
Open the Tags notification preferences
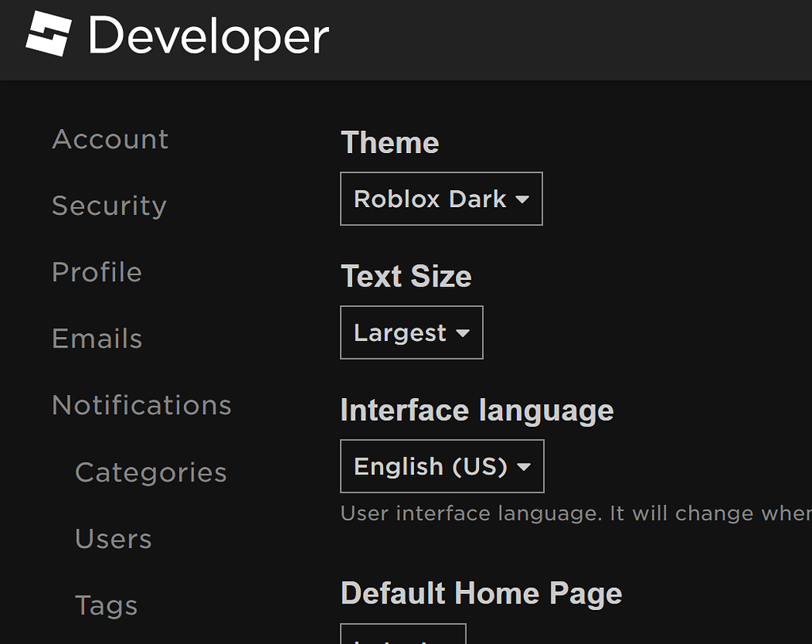click(106, 605)
